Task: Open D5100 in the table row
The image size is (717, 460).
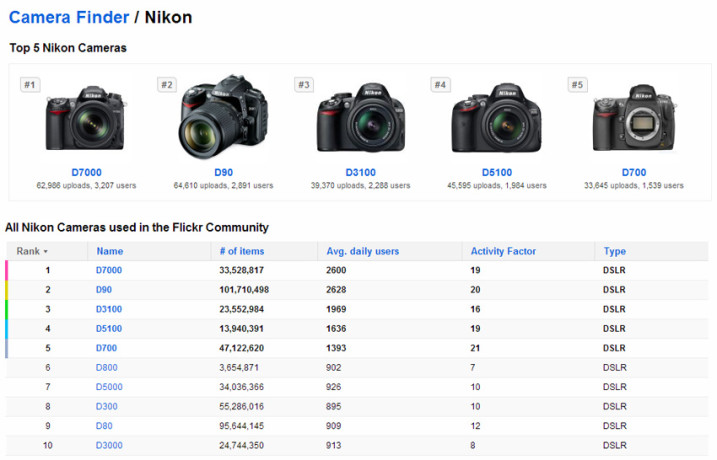Action: [109, 329]
